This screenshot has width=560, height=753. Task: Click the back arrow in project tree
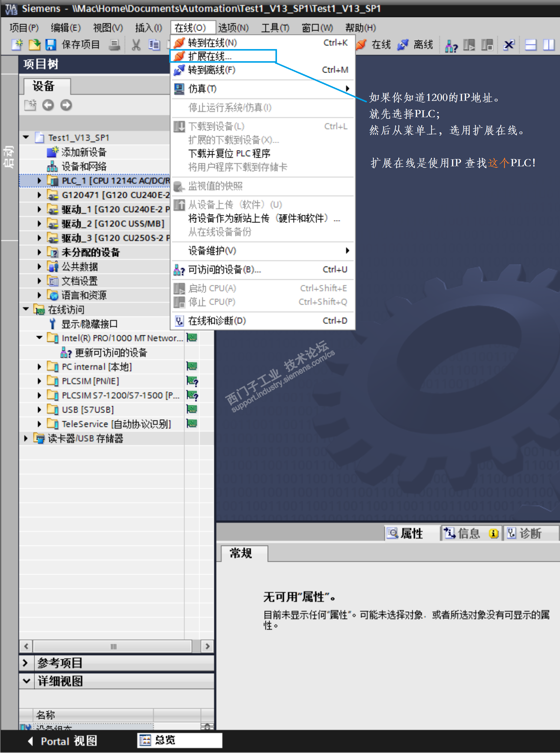pos(48,105)
